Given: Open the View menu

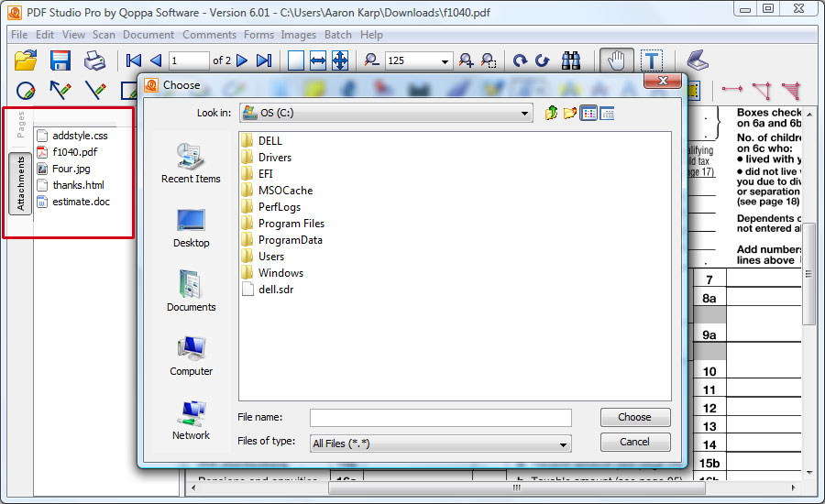Looking at the screenshot, I should (x=73, y=35).
